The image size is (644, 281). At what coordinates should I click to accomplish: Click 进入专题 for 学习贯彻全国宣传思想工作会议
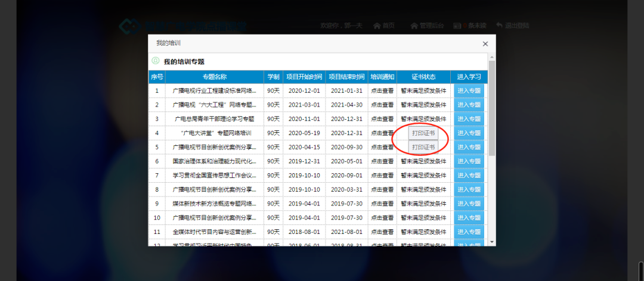click(469, 175)
